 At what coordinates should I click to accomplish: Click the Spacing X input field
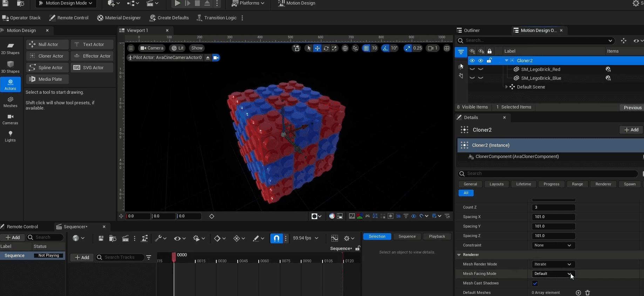pos(553,217)
